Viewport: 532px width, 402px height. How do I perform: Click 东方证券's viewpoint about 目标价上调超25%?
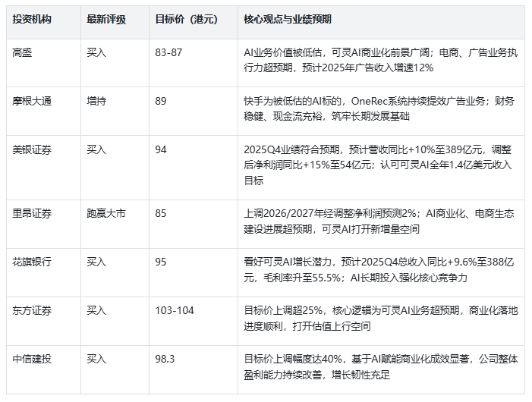[381, 318]
